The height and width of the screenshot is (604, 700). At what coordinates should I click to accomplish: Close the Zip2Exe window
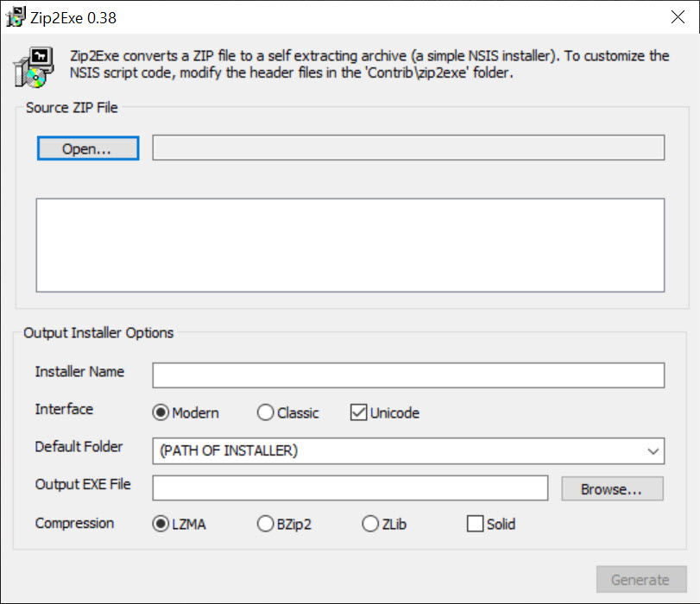pos(678,17)
